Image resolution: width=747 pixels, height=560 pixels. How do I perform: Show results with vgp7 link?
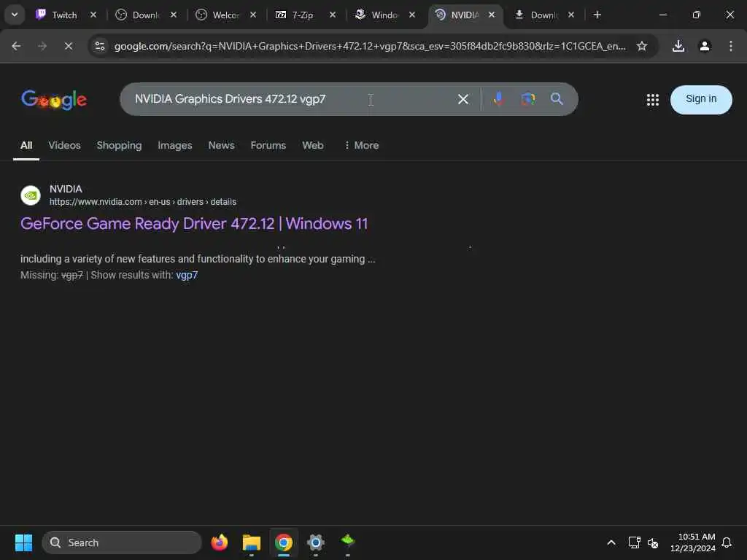(187, 275)
